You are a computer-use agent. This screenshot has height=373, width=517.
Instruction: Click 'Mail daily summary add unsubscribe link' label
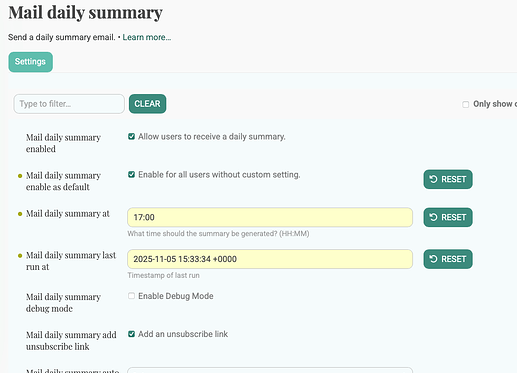tap(71, 340)
